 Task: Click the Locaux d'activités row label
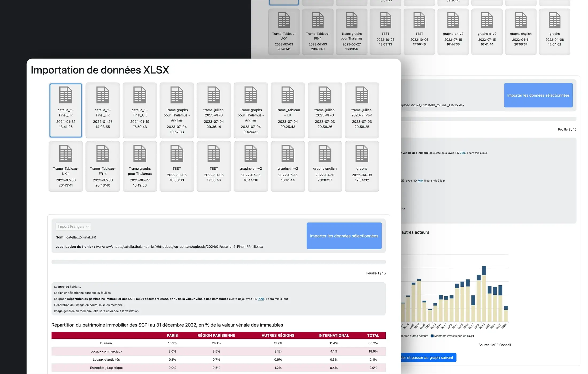tap(106, 360)
